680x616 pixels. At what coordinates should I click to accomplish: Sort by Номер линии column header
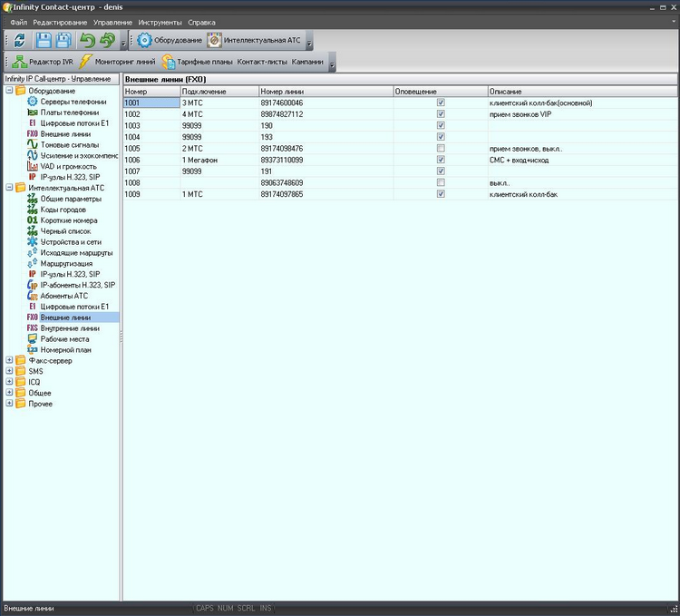click(325, 92)
